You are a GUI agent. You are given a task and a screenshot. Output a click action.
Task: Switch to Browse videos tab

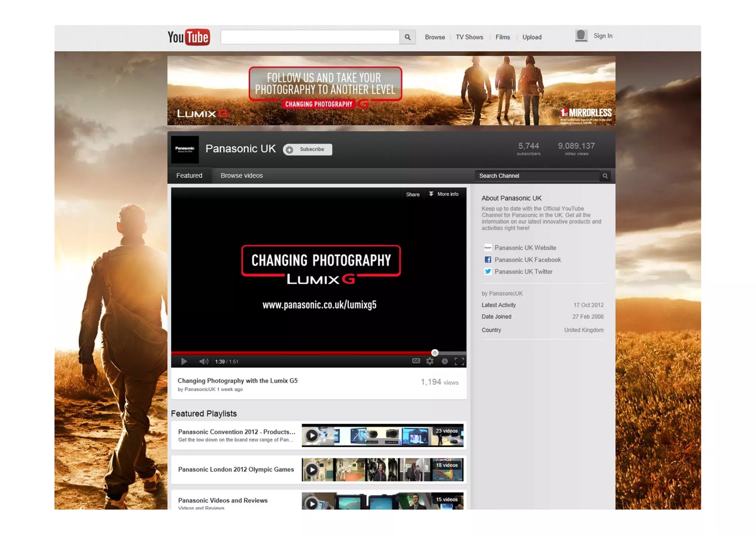click(x=242, y=176)
